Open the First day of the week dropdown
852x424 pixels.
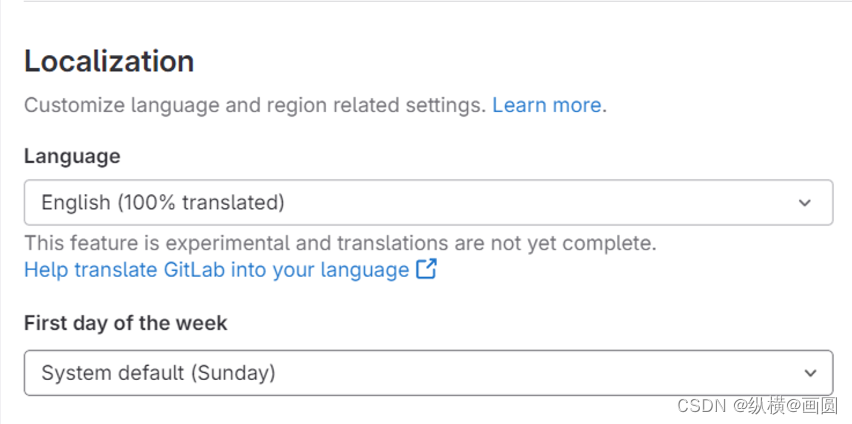[x=428, y=373]
